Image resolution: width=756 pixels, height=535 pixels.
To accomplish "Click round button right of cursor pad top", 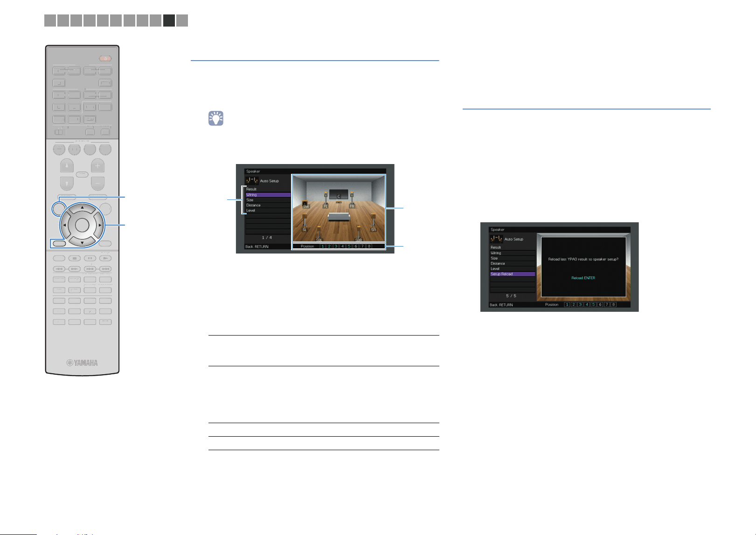I will (x=105, y=209).
